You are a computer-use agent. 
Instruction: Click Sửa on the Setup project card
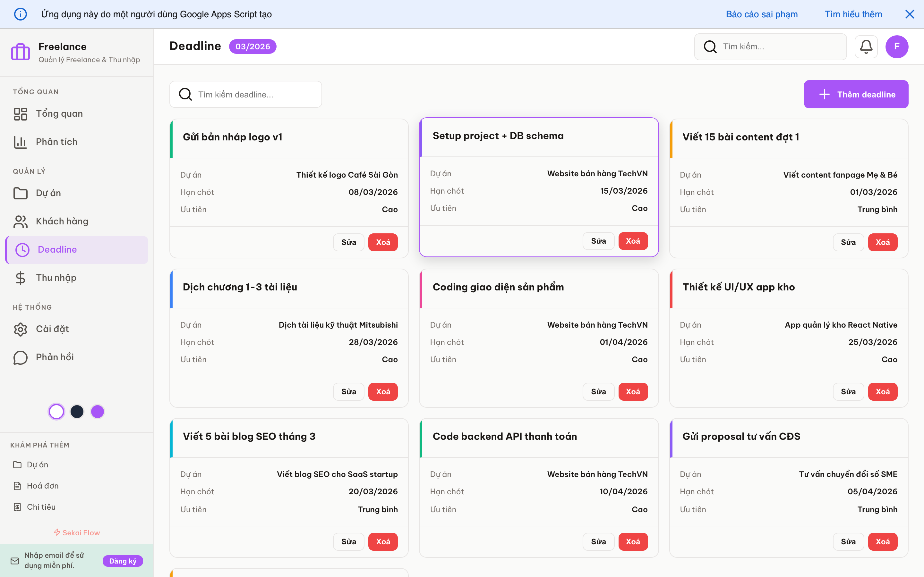coord(598,241)
